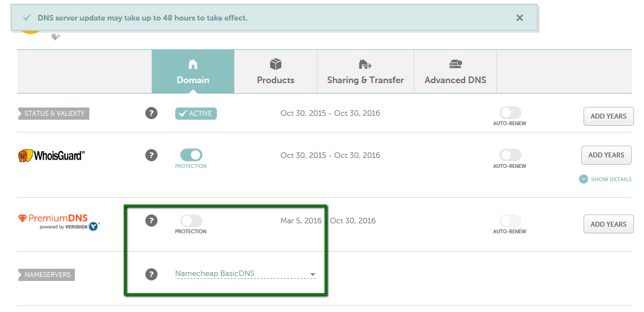This screenshot has width=644, height=312.
Task: Click Status & Validity date range Oct 30, 2015 - Oct 30, 2016
Action: tap(330, 113)
